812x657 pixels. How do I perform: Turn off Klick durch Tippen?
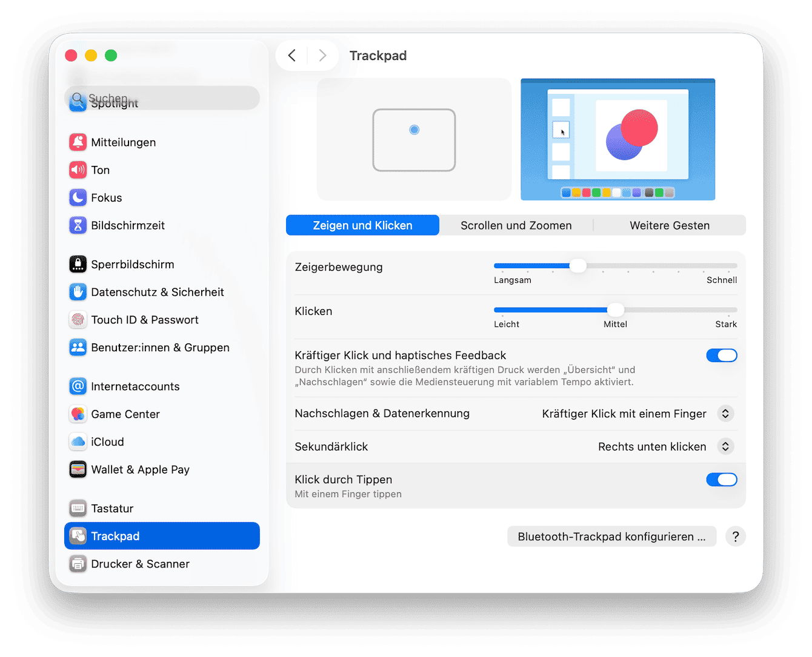click(722, 479)
